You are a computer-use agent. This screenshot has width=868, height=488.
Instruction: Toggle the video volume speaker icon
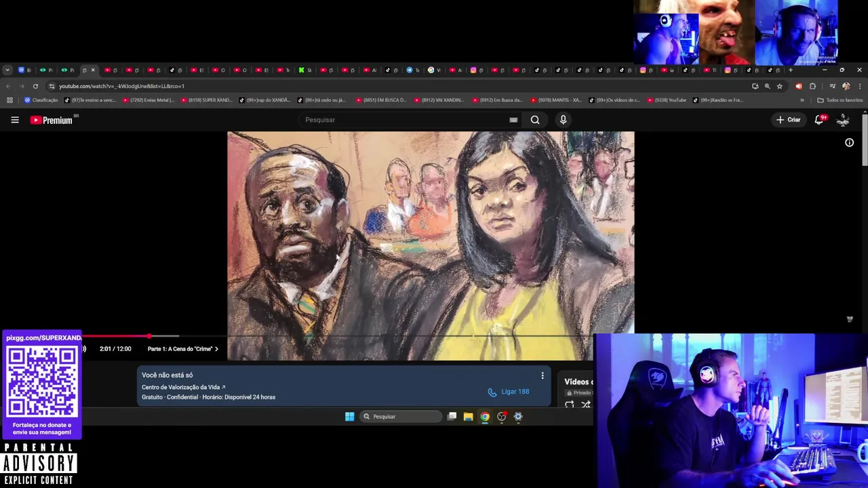pyautogui.click(x=84, y=349)
